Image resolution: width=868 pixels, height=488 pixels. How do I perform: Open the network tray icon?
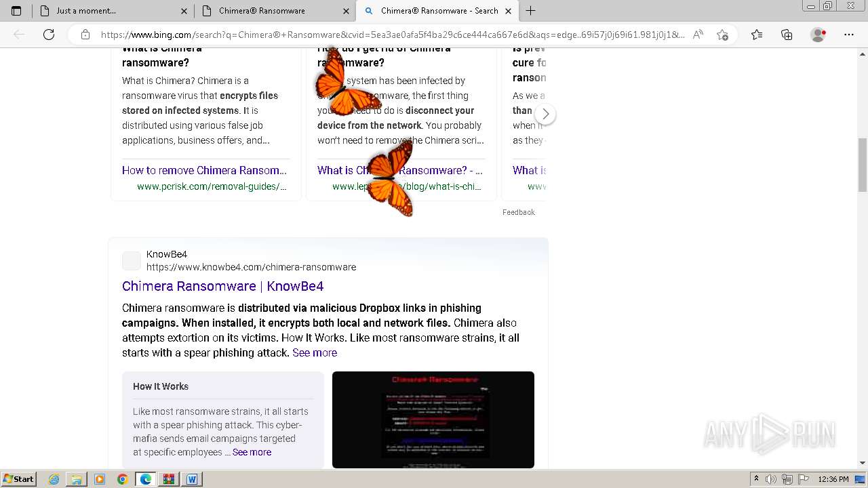(x=787, y=479)
